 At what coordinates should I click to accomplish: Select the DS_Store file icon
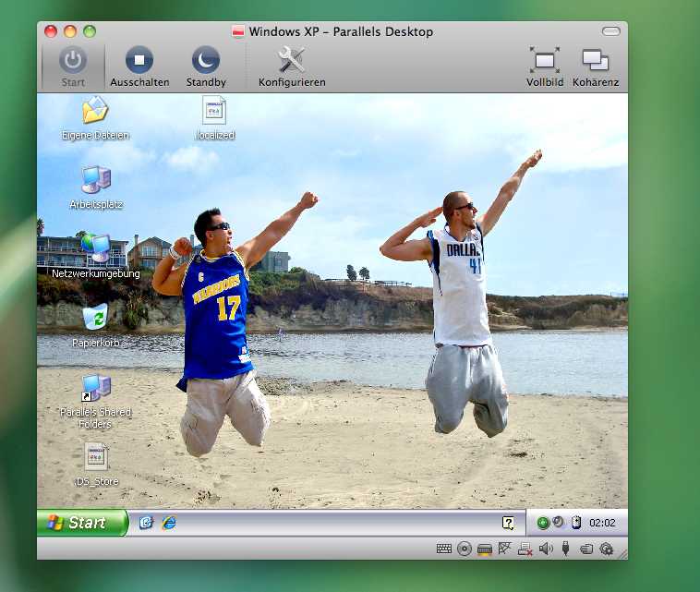click(x=96, y=465)
